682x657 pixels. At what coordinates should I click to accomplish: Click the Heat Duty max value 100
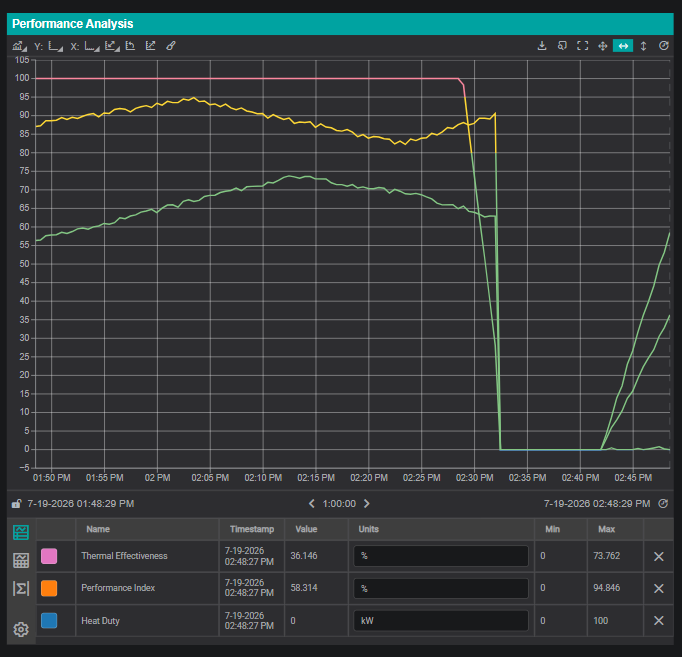pos(601,621)
